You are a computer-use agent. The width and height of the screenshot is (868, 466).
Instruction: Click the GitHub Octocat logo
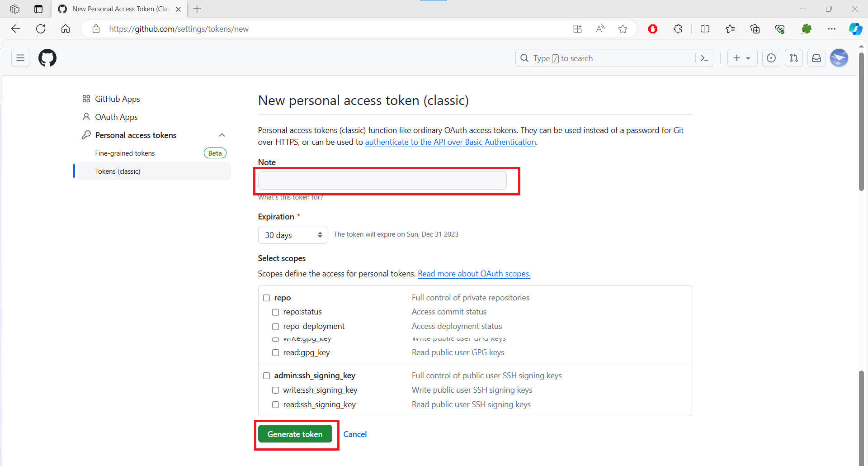pos(47,58)
